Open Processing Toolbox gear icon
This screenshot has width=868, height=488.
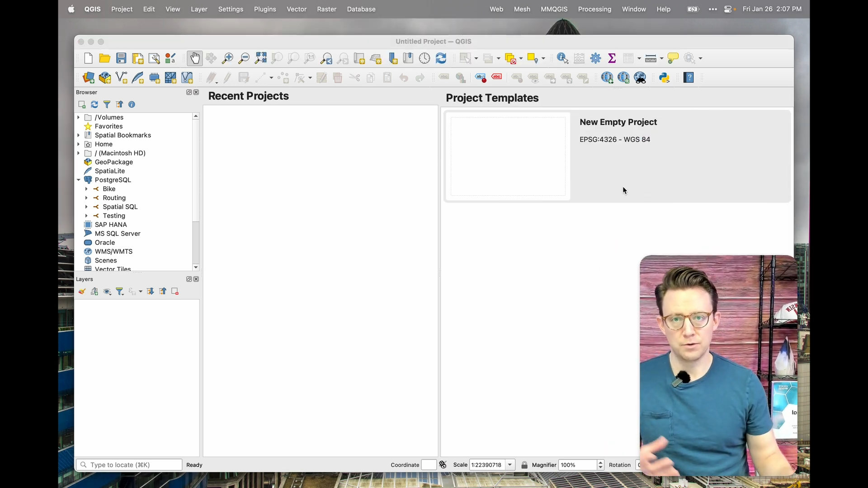(595, 58)
